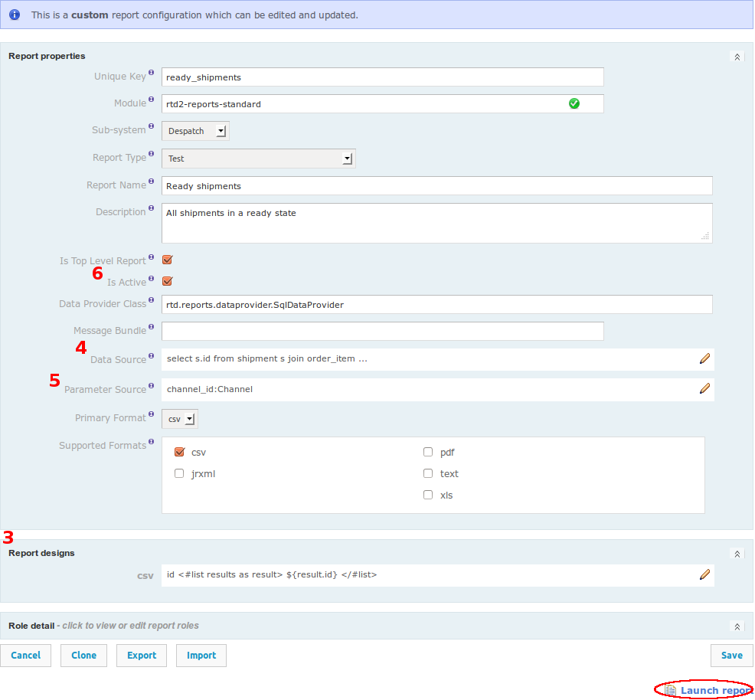
Task: Click help icon next to Unique Key
Action: [x=151, y=71]
